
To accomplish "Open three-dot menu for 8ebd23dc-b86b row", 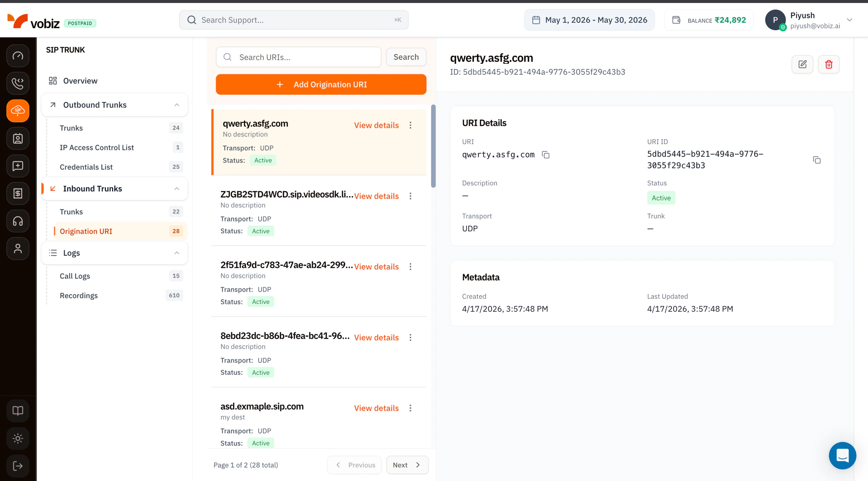I will point(411,337).
